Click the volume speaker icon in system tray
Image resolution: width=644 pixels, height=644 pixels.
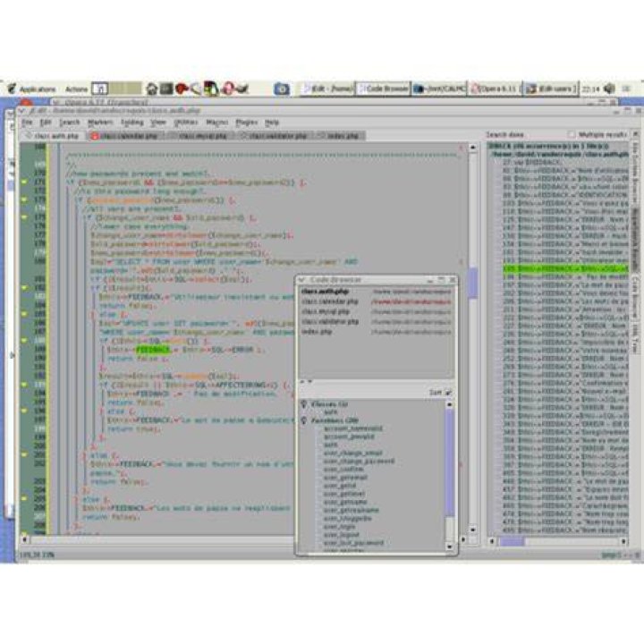(610, 89)
